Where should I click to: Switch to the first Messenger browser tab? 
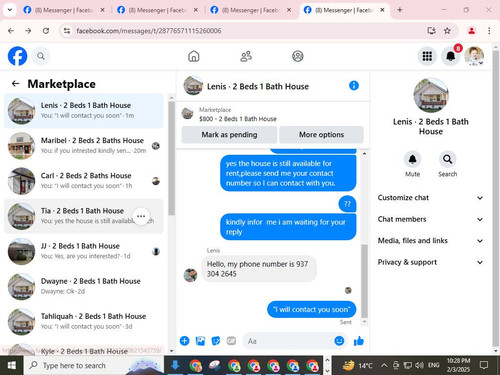click(64, 10)
